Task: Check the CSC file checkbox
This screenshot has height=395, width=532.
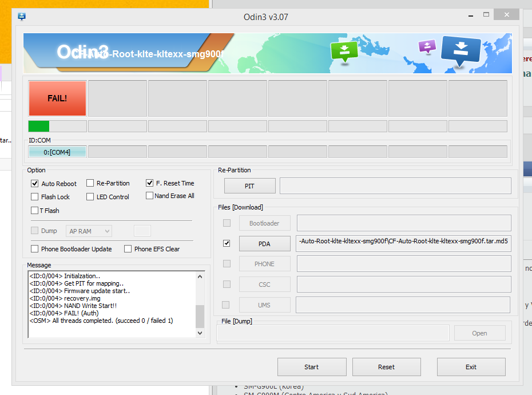Action: 227,285
